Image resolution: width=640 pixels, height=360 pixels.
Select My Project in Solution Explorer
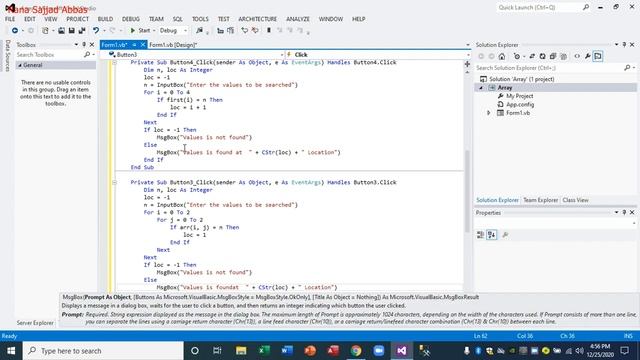pyautogui.click(x=520, y=96)
